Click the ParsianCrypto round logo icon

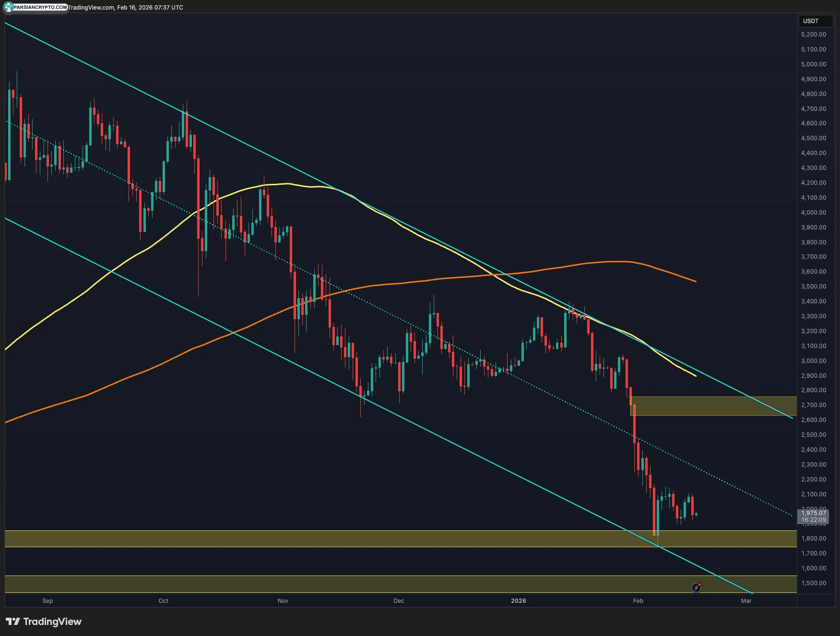[x=8, y=7]
